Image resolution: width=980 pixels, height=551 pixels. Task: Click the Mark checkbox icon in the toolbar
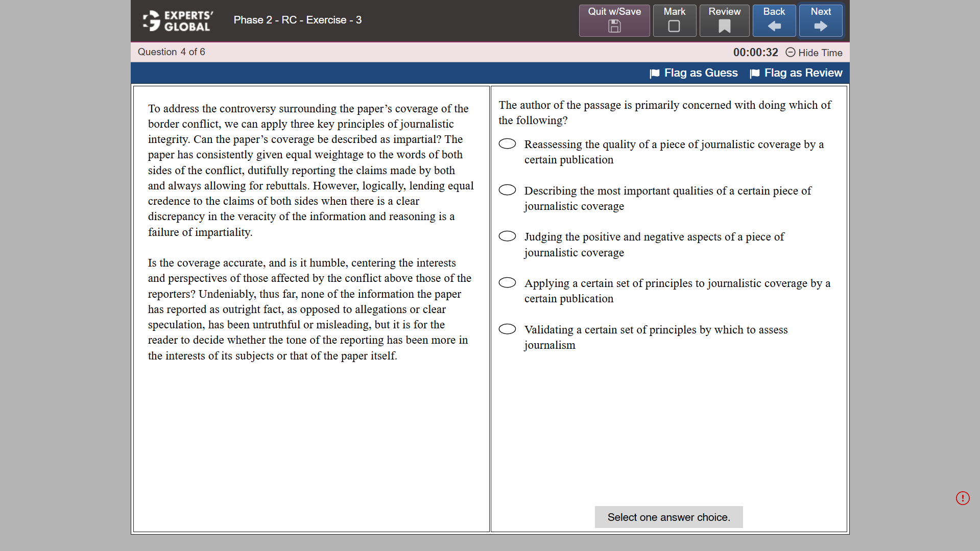point(674,25)
